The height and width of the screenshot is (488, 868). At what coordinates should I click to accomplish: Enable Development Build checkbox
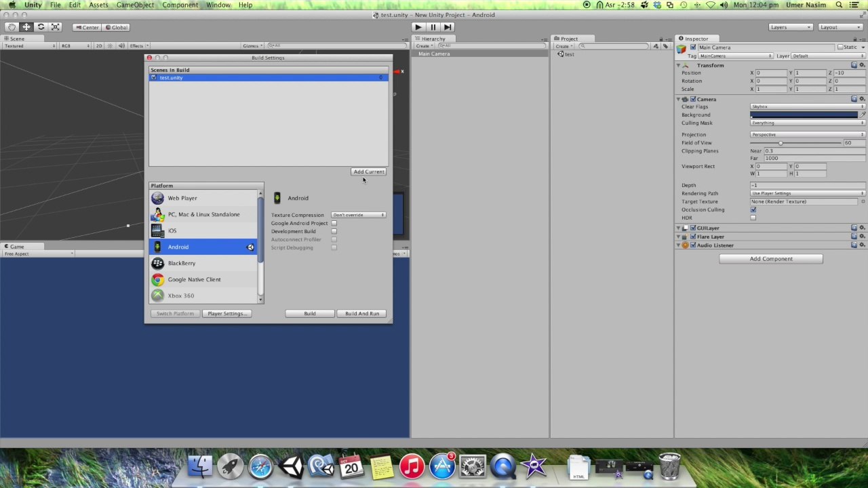pyautogui.click(x=334, y=231)
